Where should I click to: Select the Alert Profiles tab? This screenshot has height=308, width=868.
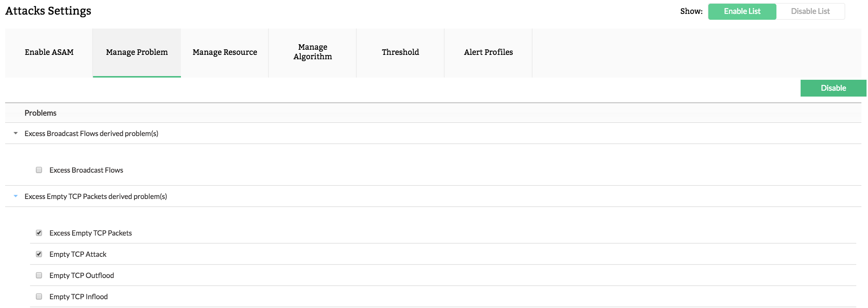coord(488,52)
